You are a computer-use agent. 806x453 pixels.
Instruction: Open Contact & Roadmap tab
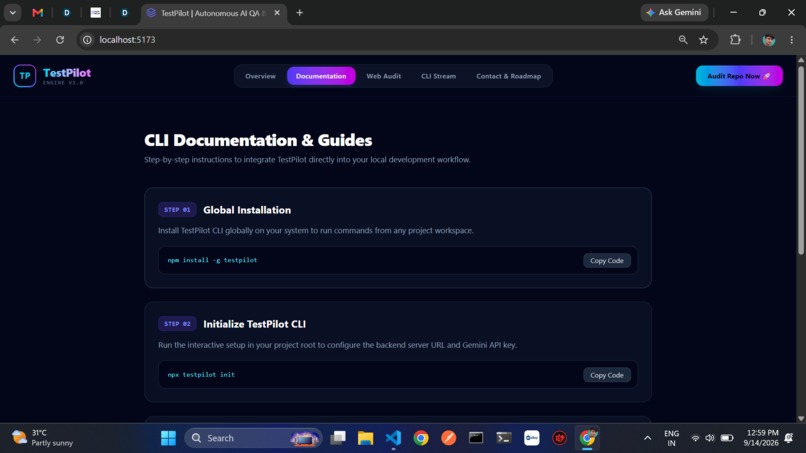click(x=508, y=76)
